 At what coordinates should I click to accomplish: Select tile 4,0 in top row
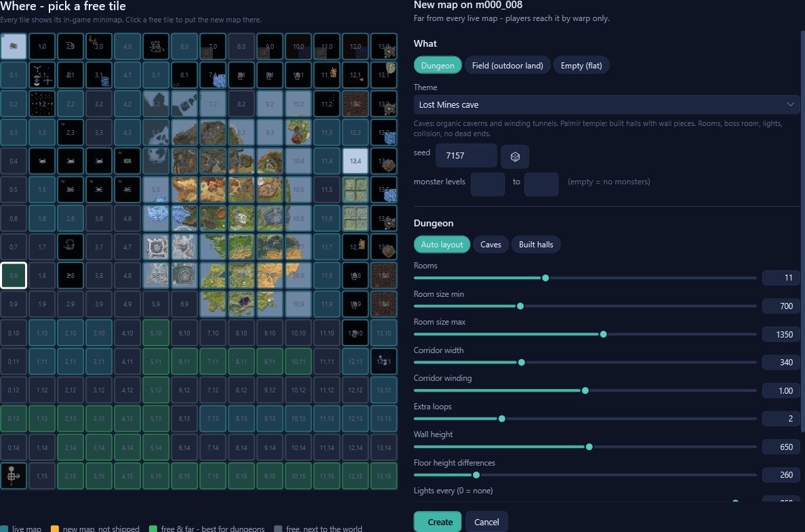pos(127,46)
